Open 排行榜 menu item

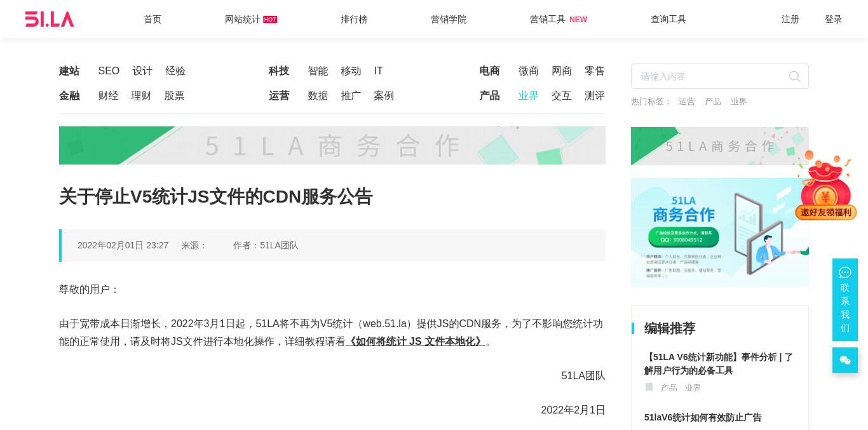click(354, 20)
